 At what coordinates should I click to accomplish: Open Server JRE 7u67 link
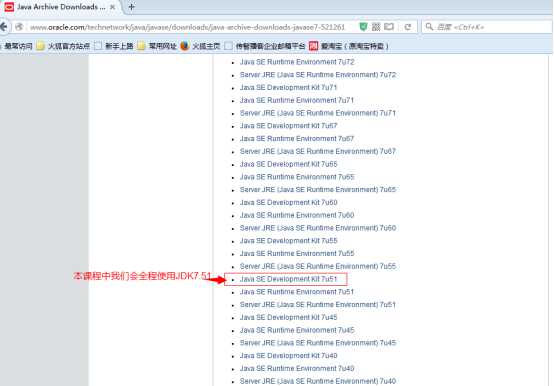pos(318,151)
